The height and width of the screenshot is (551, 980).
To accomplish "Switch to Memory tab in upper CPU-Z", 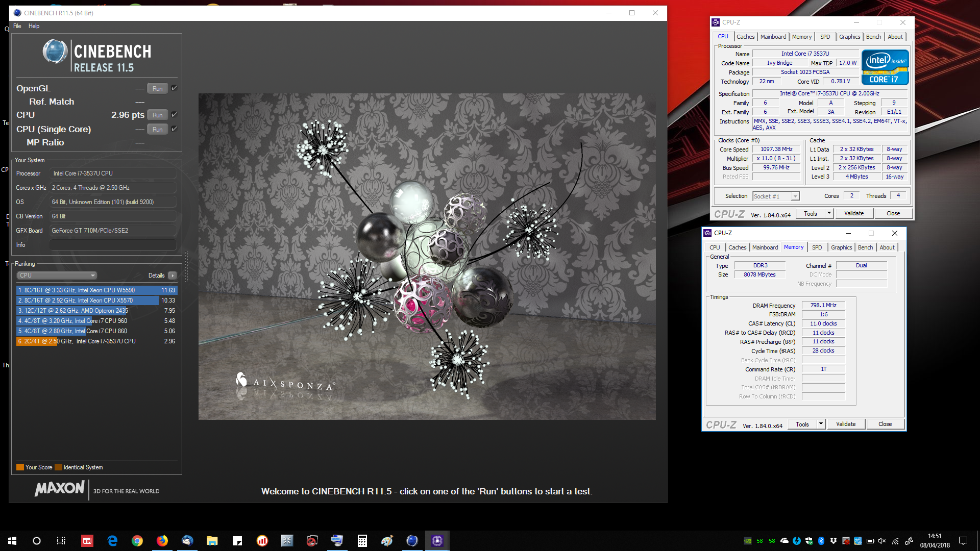I will (x=802, y=37).
